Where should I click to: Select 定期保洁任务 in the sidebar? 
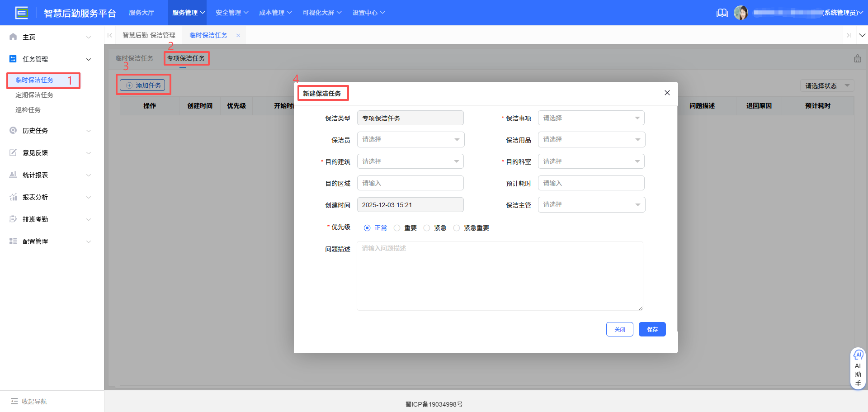(34, 95)
